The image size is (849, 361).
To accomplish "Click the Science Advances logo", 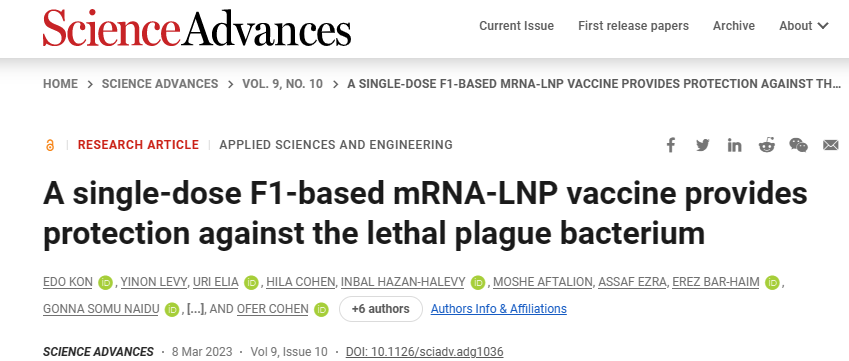I will pyautogui.click(x=197, y=28).
